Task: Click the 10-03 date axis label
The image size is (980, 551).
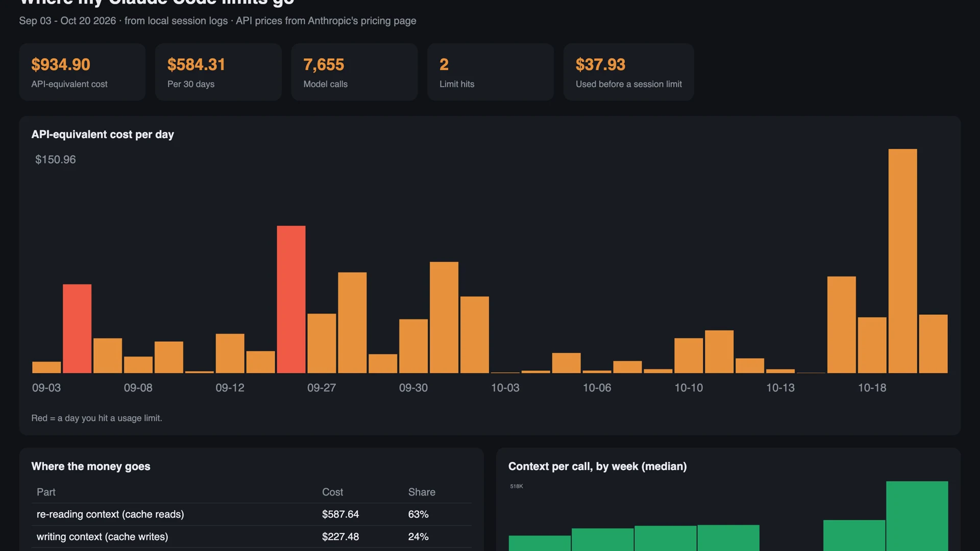Action: pyautogui.click(x=505, y=388)
